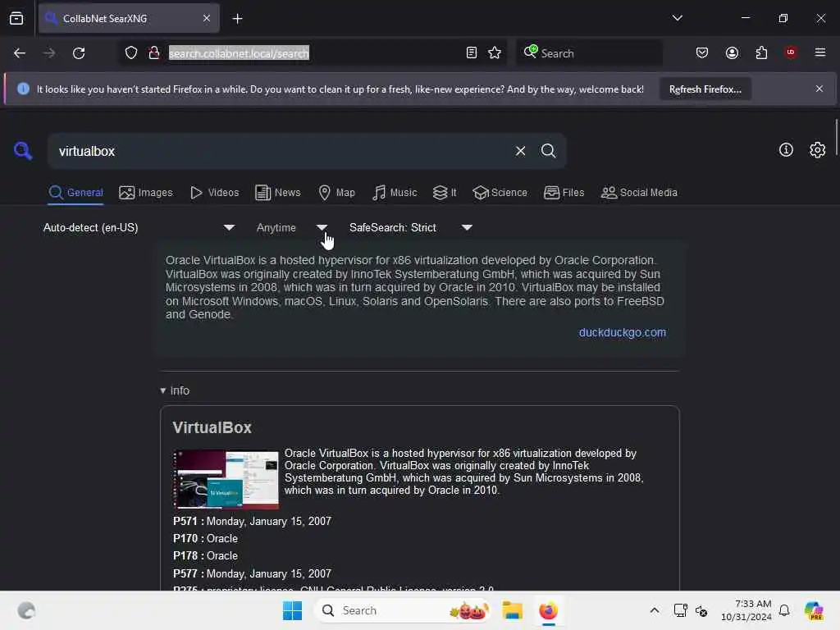Click the SearXNG magnifier logo
Image resolution: width=840 pixels, height=630 pixels.
(22, 151)
